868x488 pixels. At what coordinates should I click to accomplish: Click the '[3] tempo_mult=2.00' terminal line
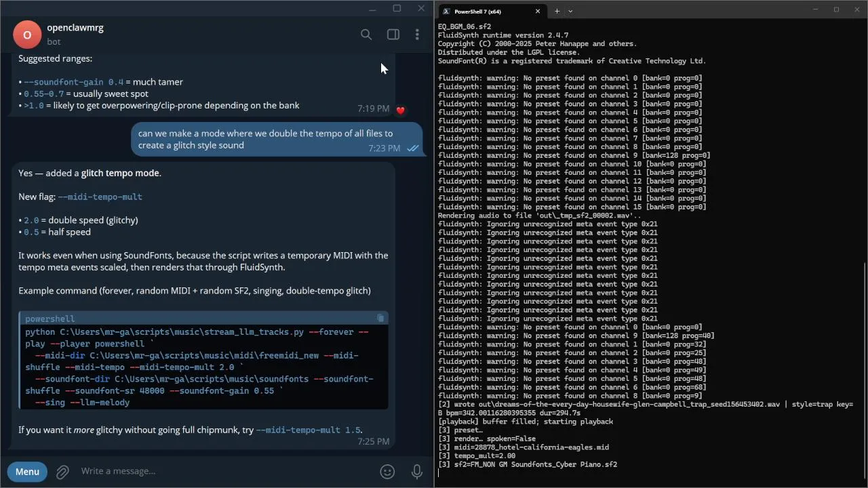tap(477, 456)
